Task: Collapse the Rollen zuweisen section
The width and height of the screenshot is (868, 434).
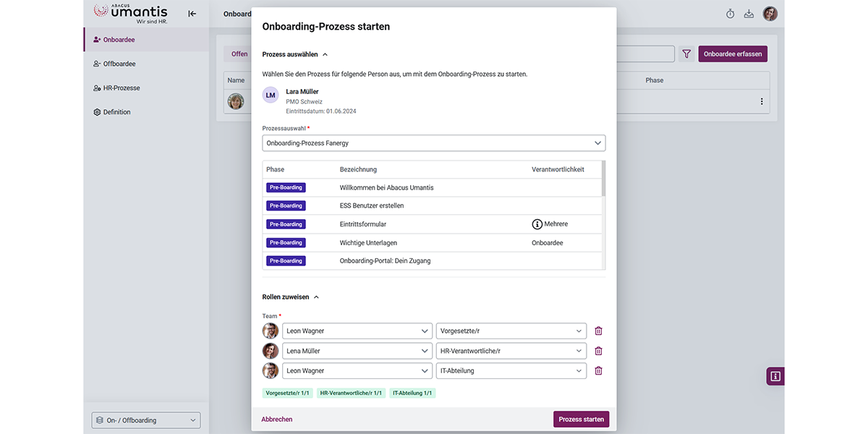Action: (316, 297)
